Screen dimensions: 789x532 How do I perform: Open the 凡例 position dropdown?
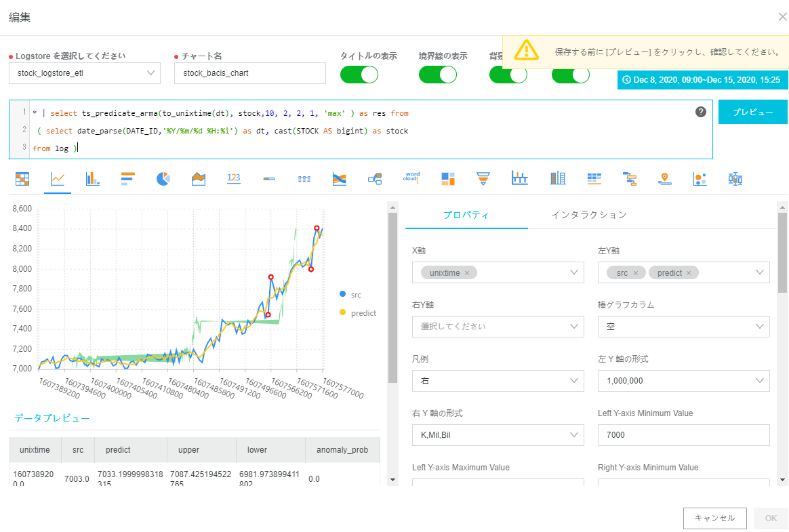click(498, 380)
